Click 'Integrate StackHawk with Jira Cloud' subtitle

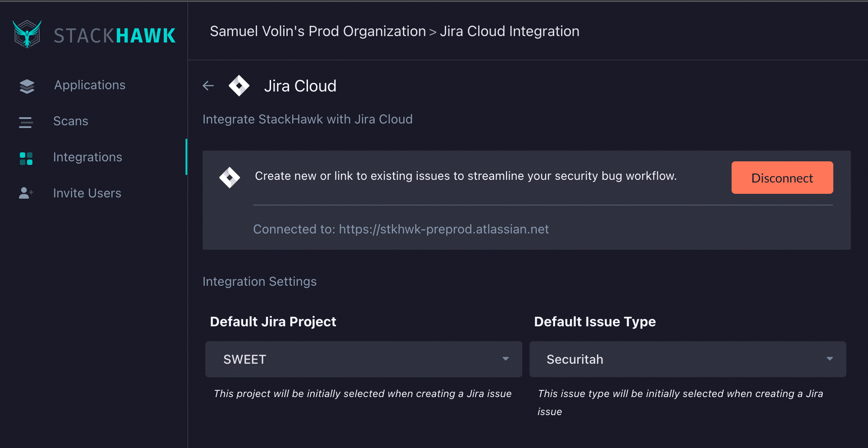307,119
